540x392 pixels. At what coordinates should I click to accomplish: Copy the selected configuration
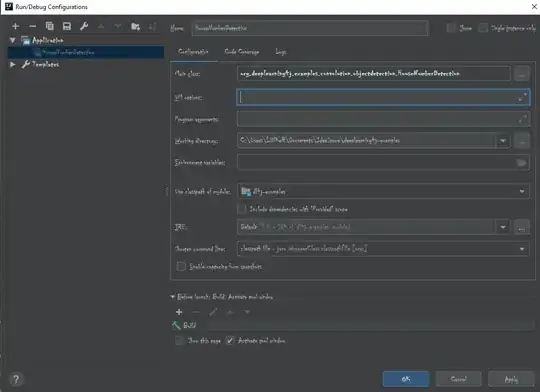click(50, 26)
